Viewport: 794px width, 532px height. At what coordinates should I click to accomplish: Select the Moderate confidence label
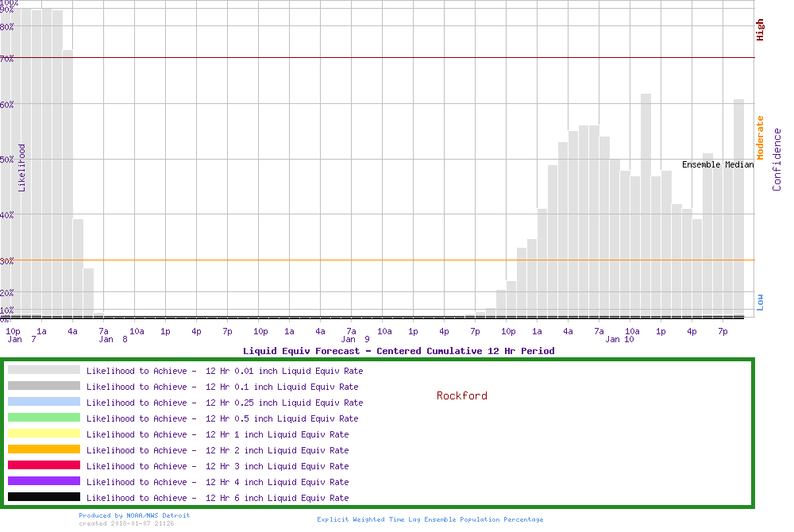point(760,138)
